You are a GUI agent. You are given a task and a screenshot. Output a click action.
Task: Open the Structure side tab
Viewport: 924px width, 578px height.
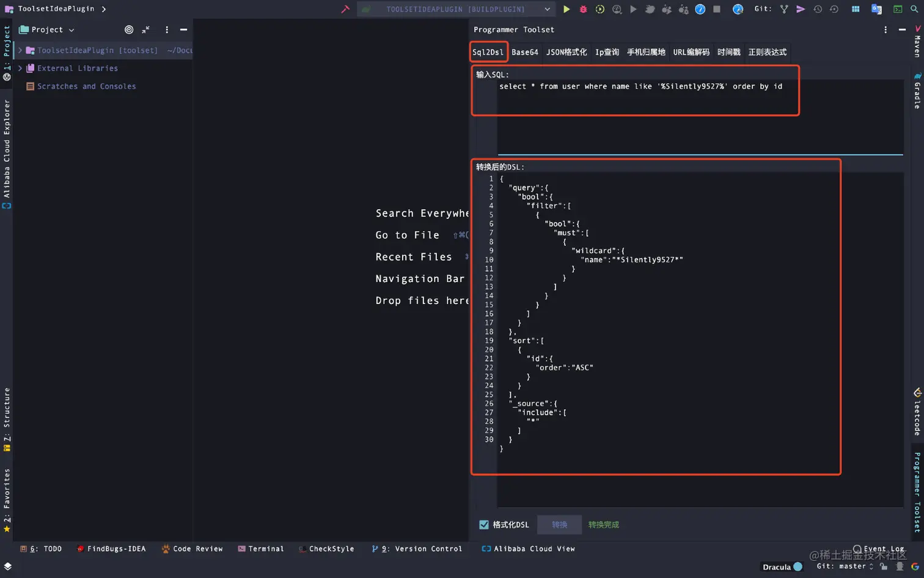[x=7, y=420]
